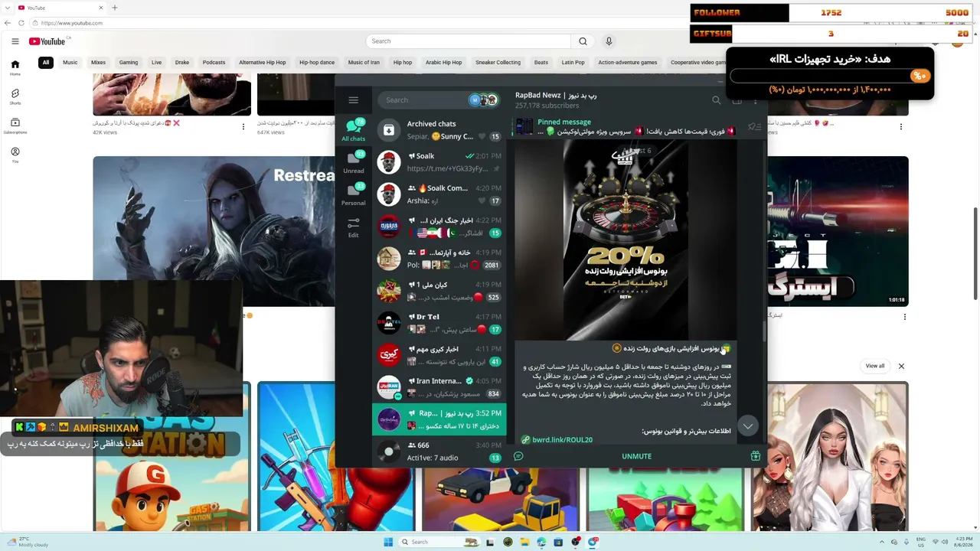Switch to Unread chats folder
The image size is (980, 551).
pos(354,163)
